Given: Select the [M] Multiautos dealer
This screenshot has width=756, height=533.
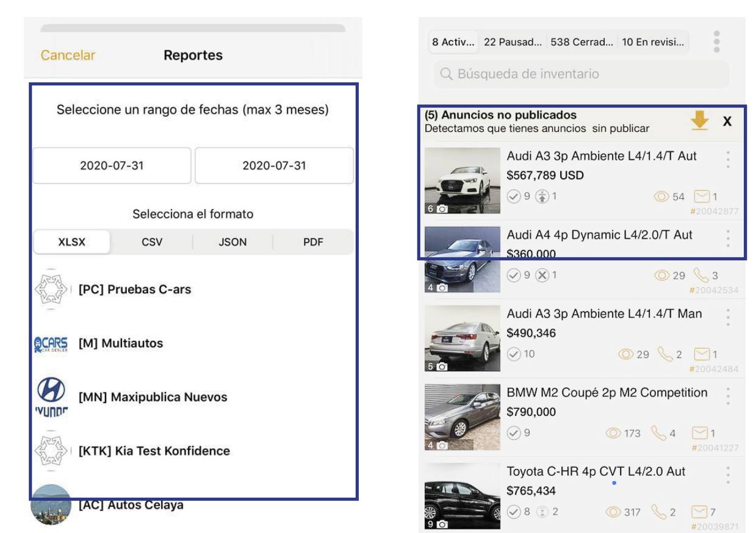Looking at the screenshot, I should 193,343.
